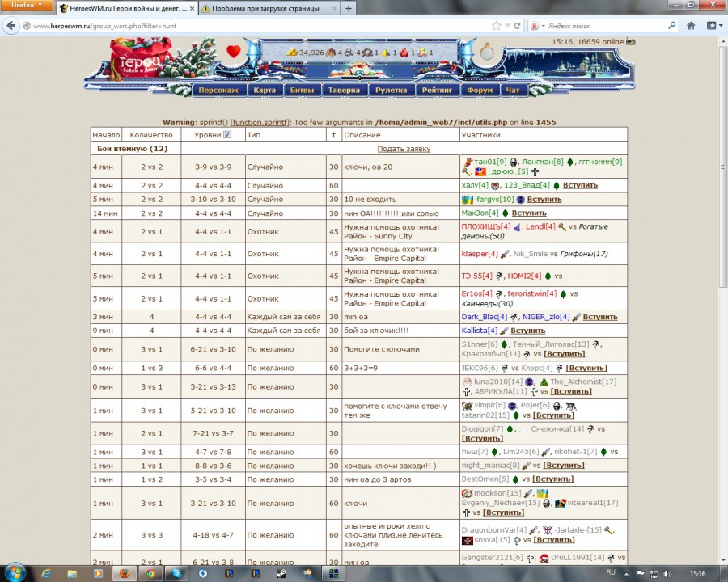Click Вступить next to МакЗол[4]

[x=529, y=213]
